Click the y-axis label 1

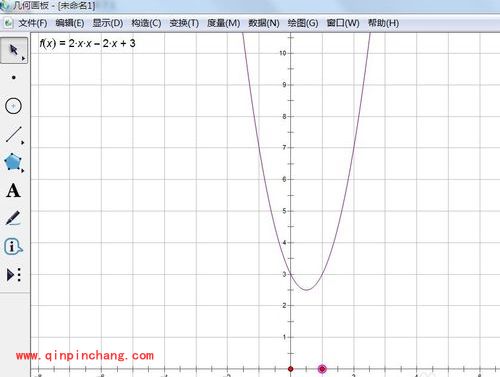point(284,337)
